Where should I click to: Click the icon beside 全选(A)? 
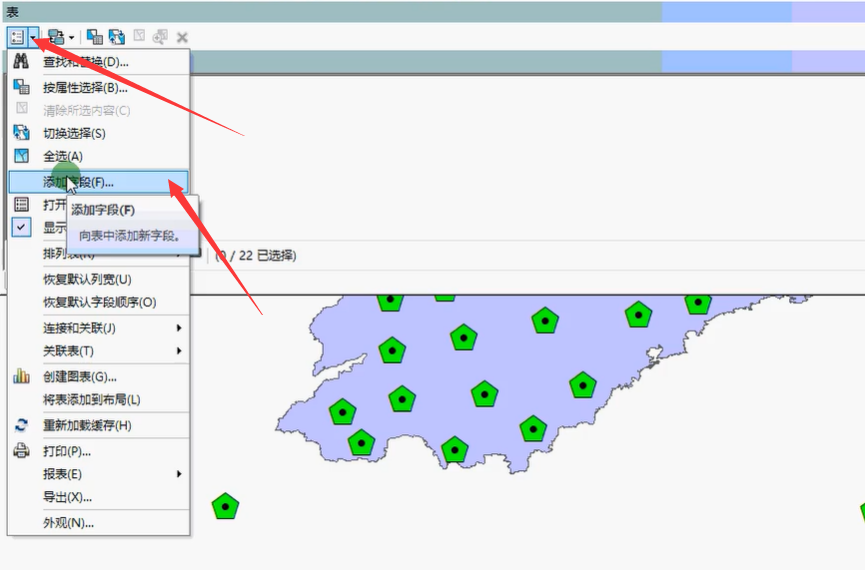click(x=22, y=156)
